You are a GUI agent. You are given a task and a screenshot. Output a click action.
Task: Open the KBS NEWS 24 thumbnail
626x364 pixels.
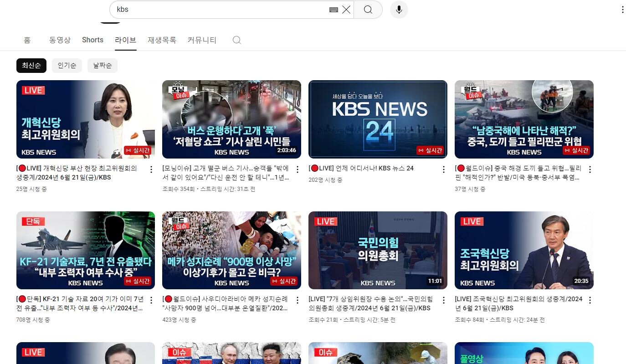(378, 119)
